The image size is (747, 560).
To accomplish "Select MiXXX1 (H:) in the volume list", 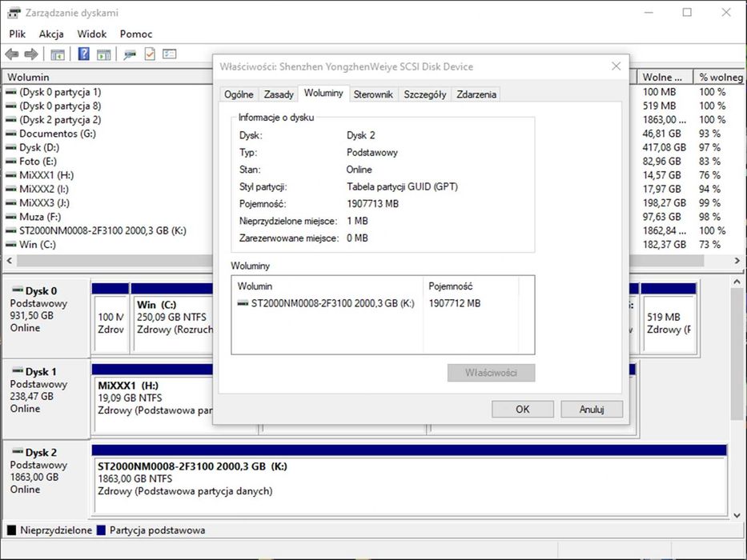I will point(46,175).
